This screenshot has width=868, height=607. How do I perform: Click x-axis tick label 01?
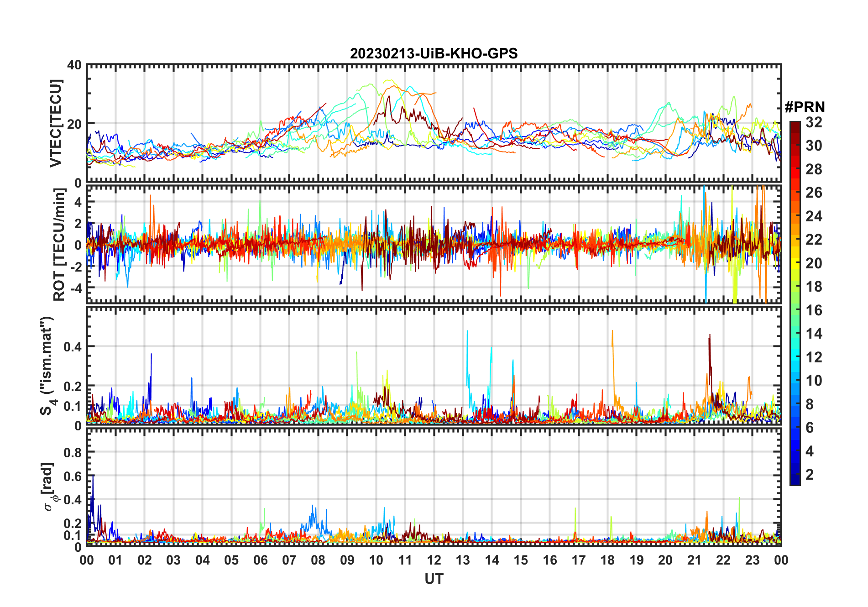115,560
